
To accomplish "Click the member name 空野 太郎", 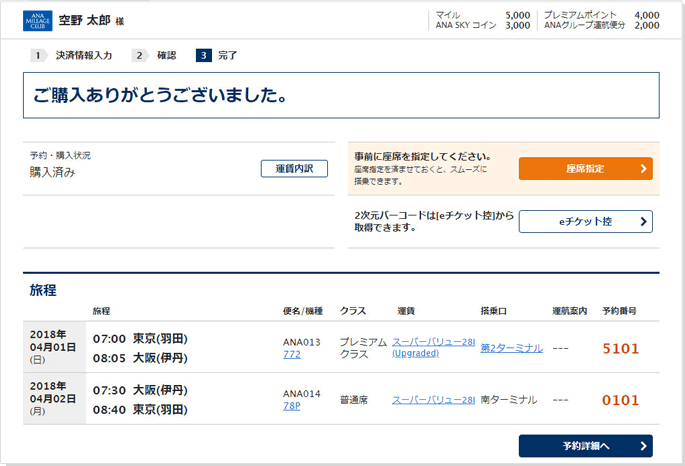I will [x=85, y=20].
